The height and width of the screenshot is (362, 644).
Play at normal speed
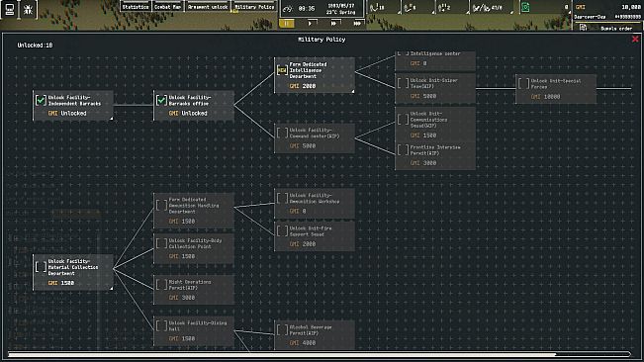(310, 24)
